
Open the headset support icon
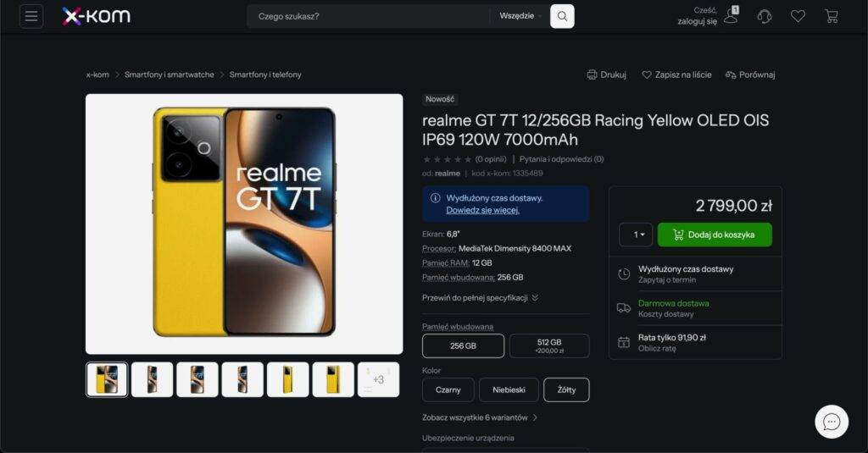[x=765, y=17]
